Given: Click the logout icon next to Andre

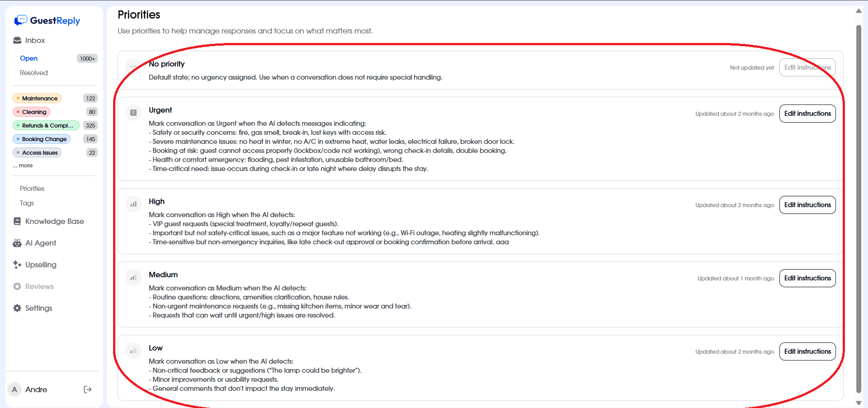Looking at the screenshot, I should [x=88, y=389].
